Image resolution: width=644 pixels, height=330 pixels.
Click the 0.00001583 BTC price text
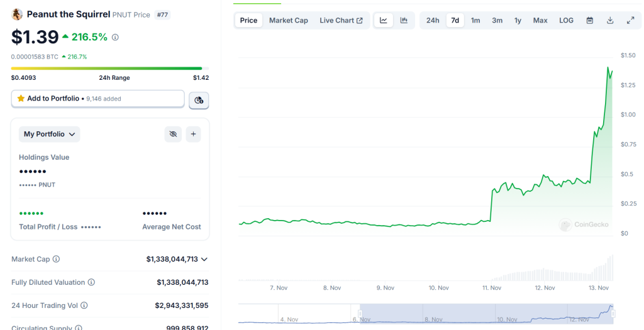35,57
